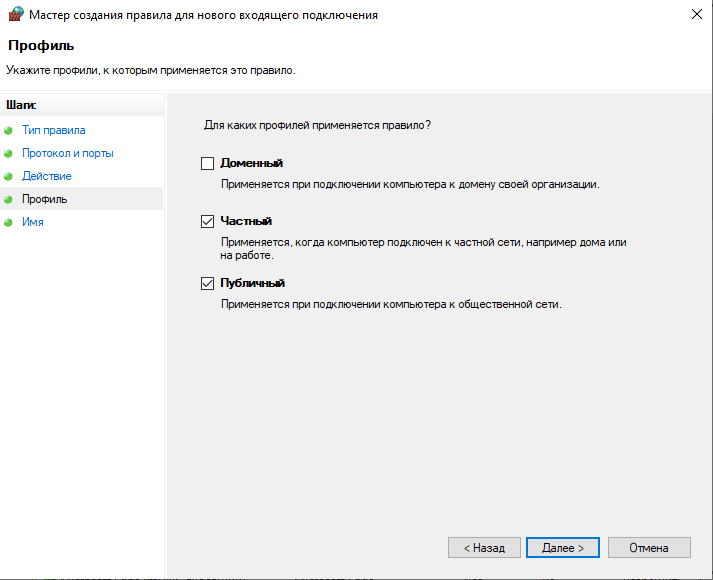Click the description text under 'Доменный'

click(x=410, y=185)
